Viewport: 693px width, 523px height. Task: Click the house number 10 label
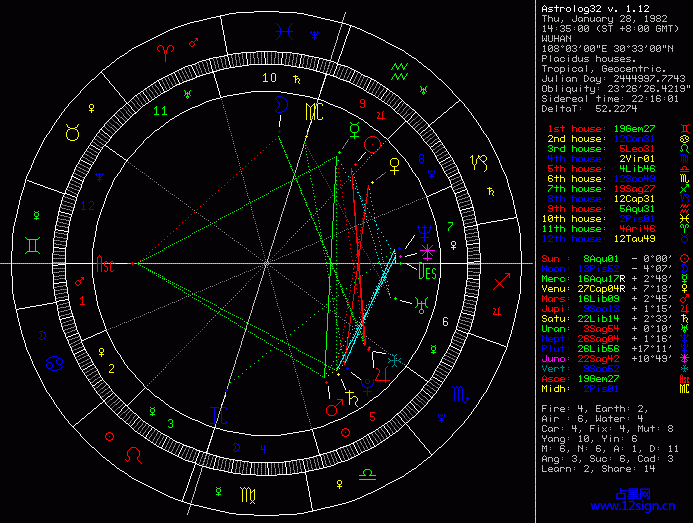tap(269, 77)
